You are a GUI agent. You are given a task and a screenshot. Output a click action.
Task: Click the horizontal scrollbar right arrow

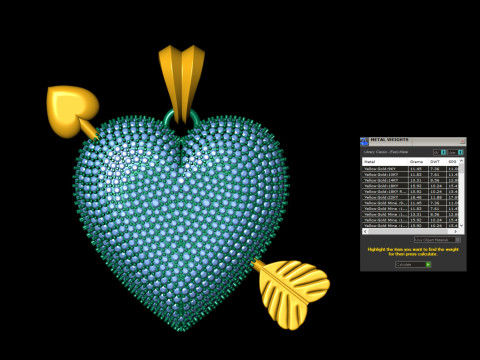456,231
